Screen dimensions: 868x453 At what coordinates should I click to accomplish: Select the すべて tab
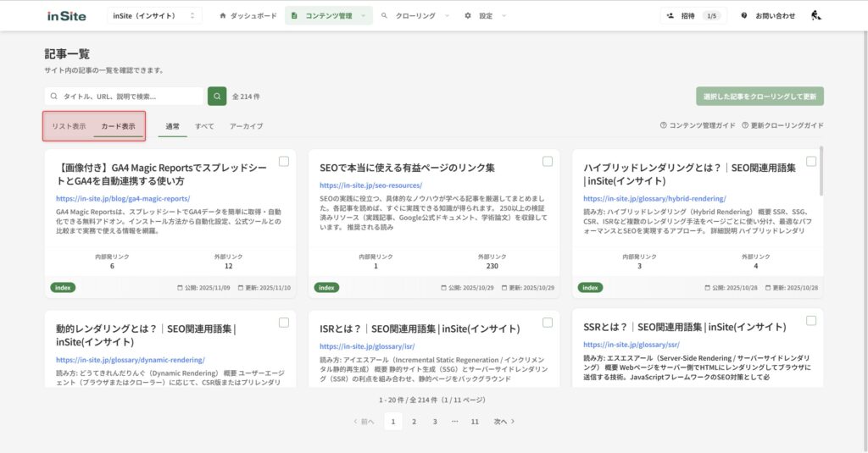204,126
